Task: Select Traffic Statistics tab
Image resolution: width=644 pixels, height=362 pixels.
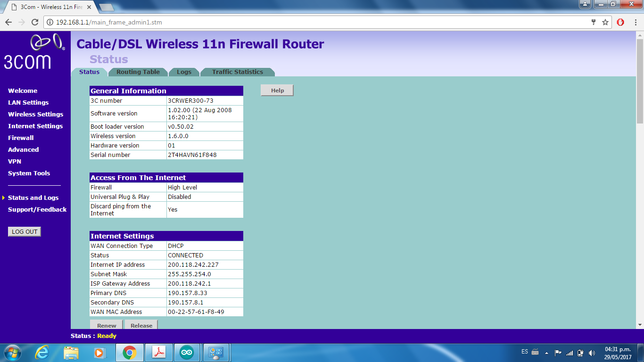Action: coord(237,72)
